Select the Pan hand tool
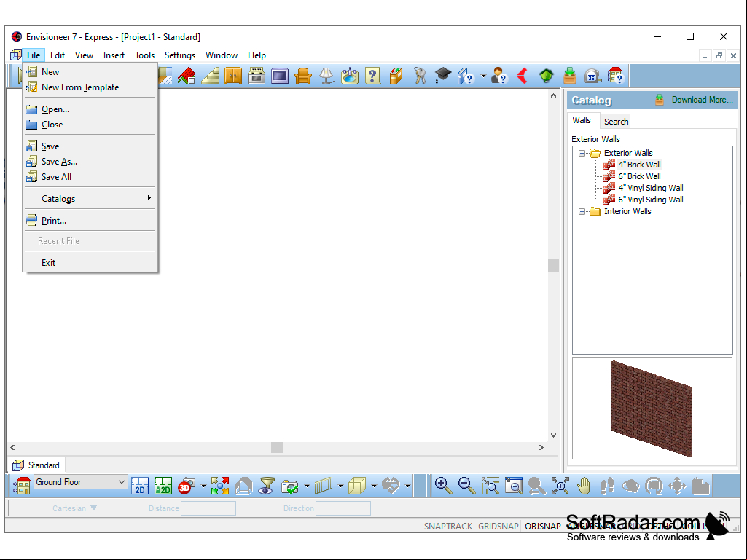The height and width of the screenshot is (560, 747). [584, 486]
